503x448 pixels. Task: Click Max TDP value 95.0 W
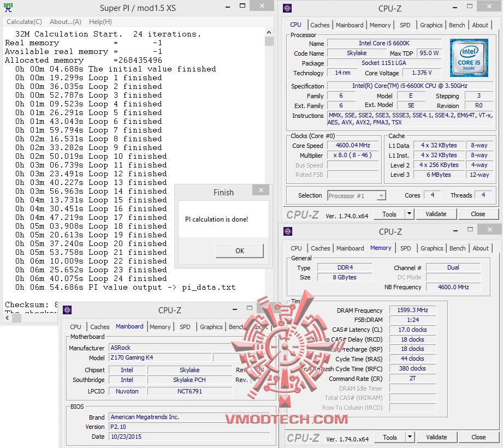point(429,53)
